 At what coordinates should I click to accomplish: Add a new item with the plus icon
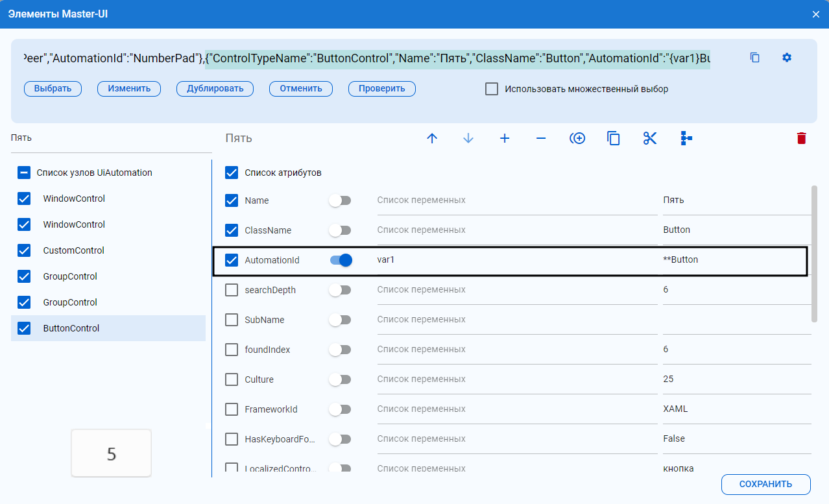pos(505,138)
